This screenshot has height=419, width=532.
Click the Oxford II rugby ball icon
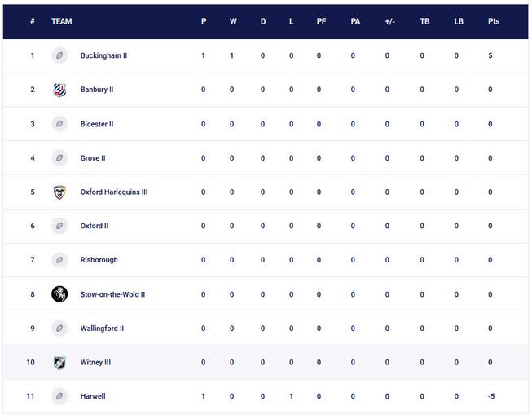click(x=59, y=226)
